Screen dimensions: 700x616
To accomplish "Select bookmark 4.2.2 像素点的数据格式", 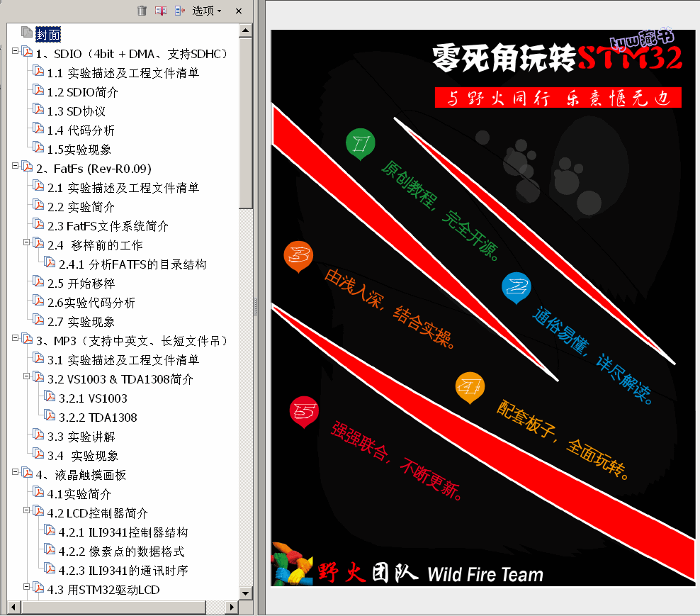I will pyautogui.click(x=121, y=551).
